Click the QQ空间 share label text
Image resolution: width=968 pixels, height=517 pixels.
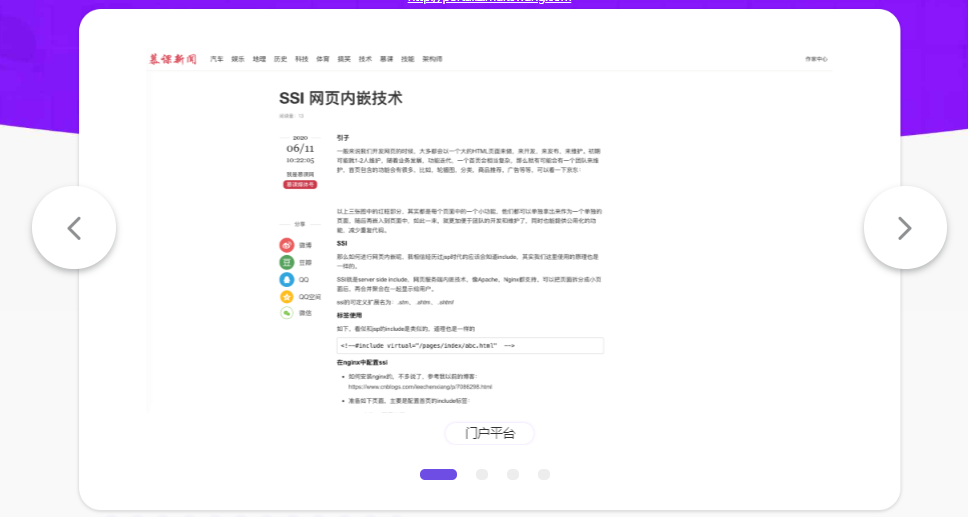[x=310, y=297]
